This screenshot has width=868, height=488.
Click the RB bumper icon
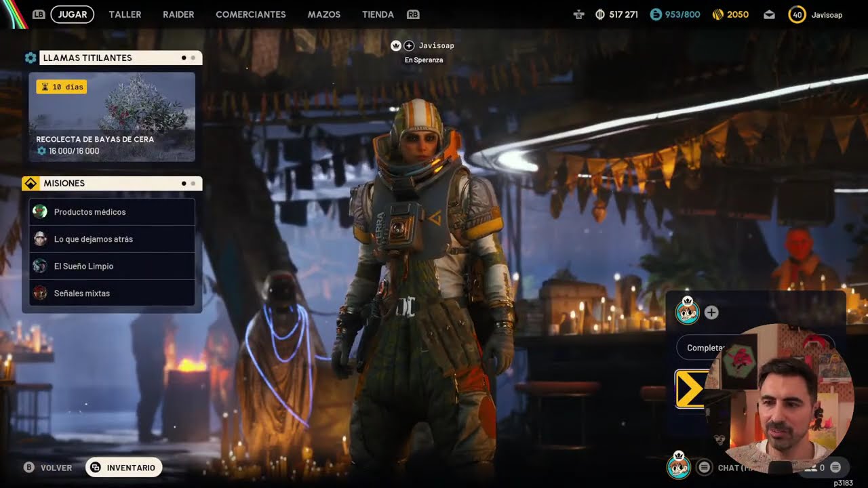click(x=413, y=14)
